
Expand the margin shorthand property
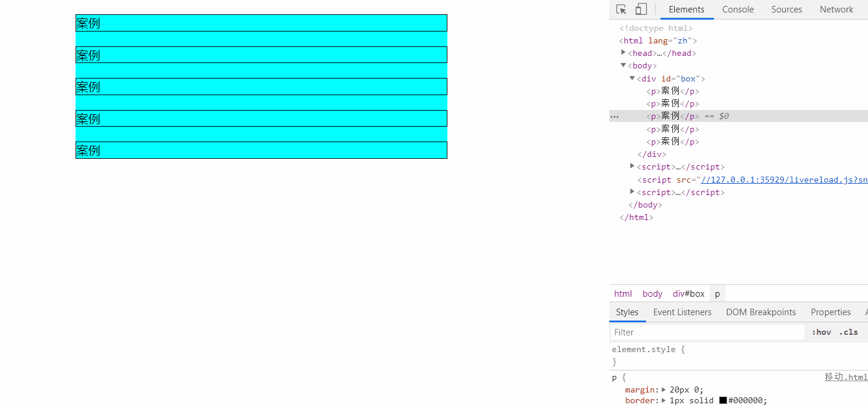pyautogui.click(x=664, y=390)
